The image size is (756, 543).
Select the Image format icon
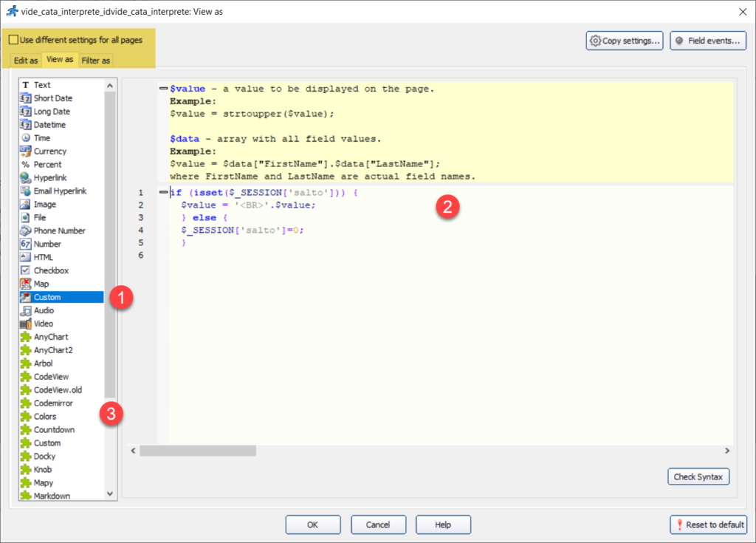point(26,205)
